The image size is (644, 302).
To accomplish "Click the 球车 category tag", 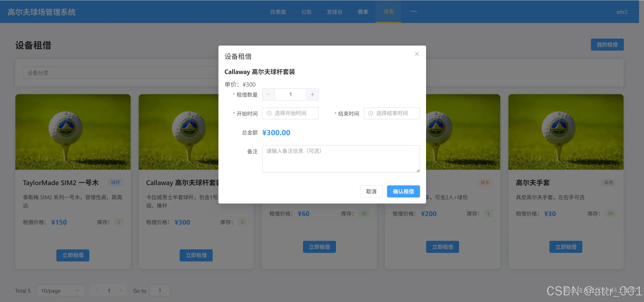I will [485, 182].
